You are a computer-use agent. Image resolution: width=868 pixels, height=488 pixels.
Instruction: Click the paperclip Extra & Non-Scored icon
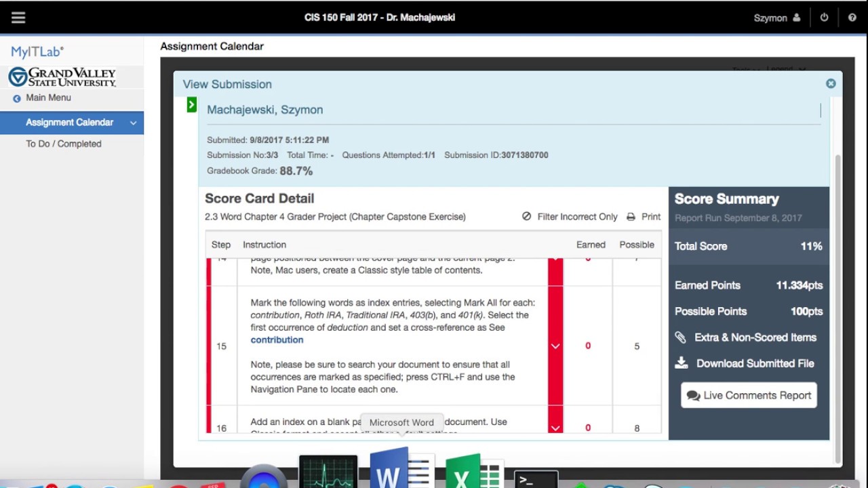[x=680, y=337]
